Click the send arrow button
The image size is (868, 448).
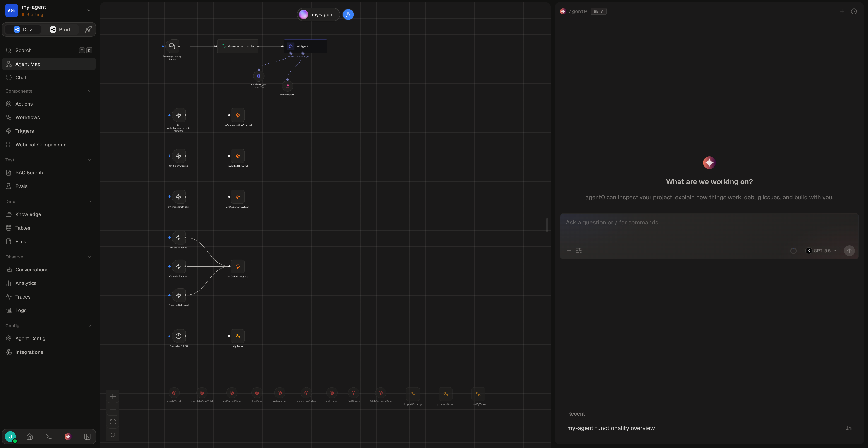849,250
